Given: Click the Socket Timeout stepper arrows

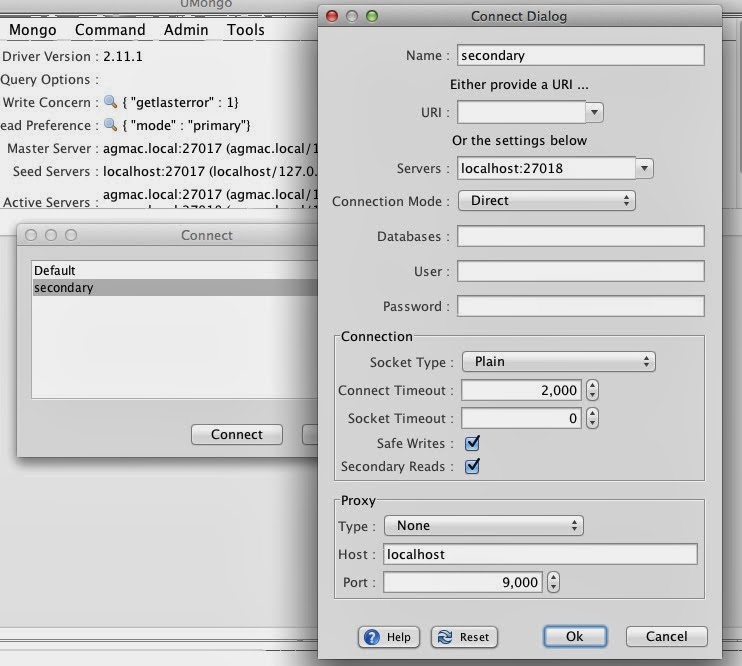Looking at the screenshot, I should coord(592,418).
